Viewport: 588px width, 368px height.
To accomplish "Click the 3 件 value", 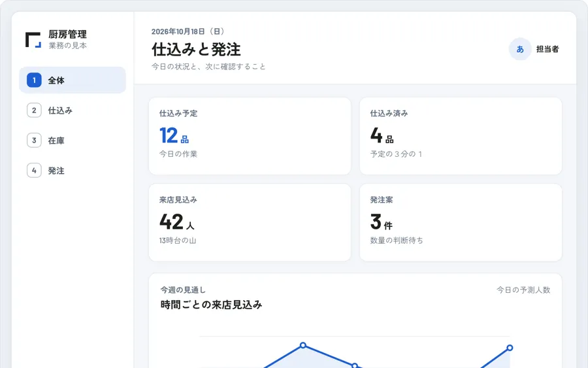I will pyautogui.click(x=381, y=222).
